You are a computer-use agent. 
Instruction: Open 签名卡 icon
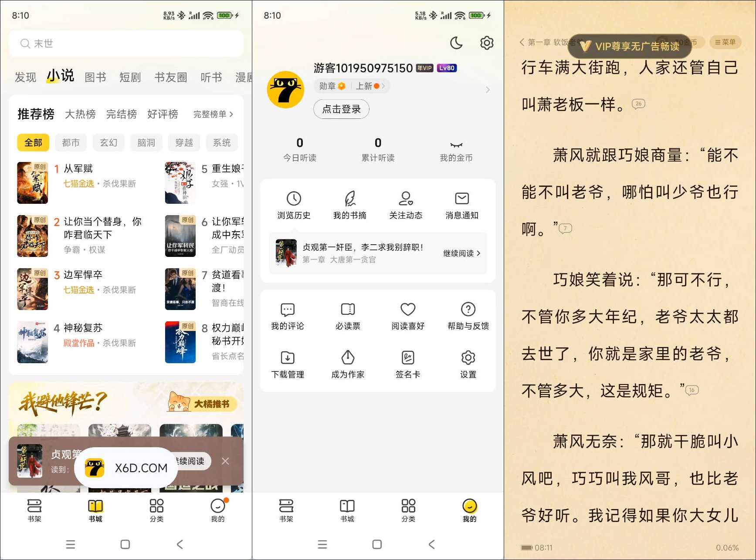tap(408, 358)
